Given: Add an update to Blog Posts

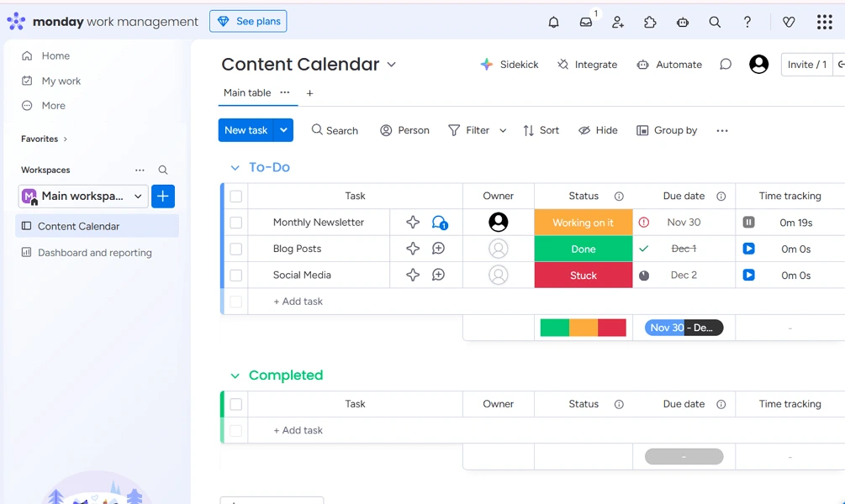Looking at the screenshot, I should point(439,249).
